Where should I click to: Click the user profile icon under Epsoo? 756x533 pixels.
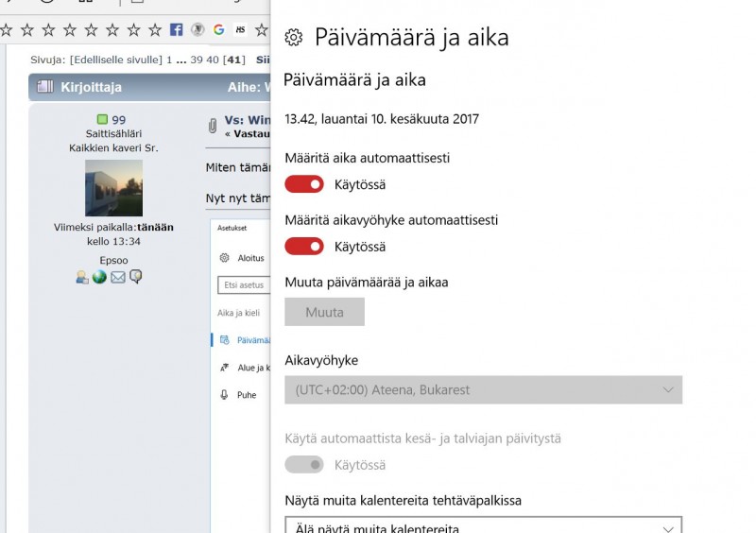[x=83, y=277]
